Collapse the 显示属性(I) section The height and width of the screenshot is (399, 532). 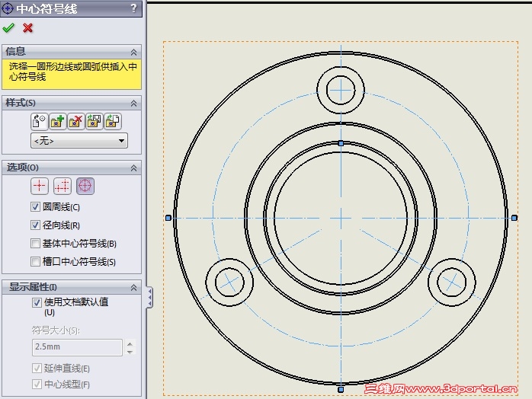pyautogui.click(x=133, y=288)
